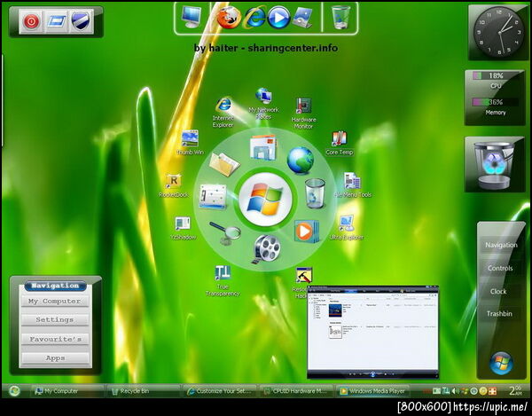532x416 pixels.
Task: Click the documents window icon at the top of the circular menu
Action: (x=263, y=147)
